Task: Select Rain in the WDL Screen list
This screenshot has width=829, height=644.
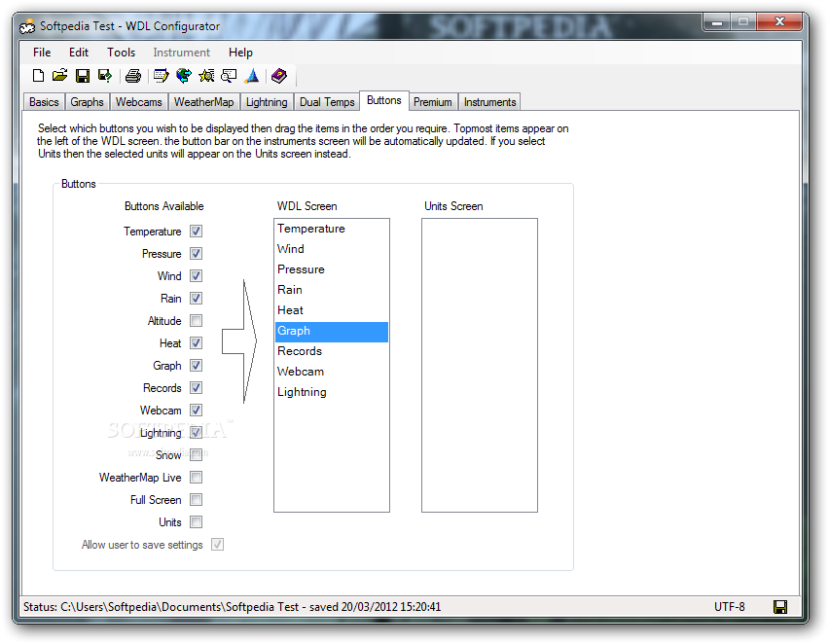Action: [332, 290]
